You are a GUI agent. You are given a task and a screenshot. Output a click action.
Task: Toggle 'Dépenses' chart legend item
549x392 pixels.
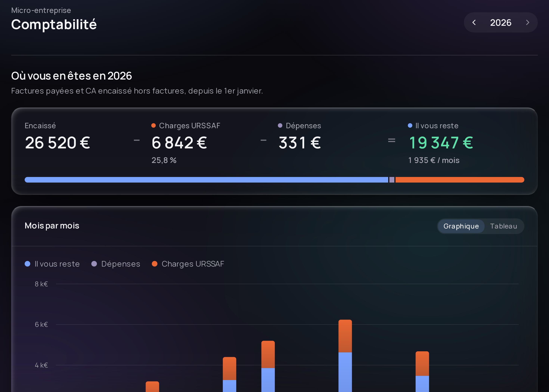116,264
